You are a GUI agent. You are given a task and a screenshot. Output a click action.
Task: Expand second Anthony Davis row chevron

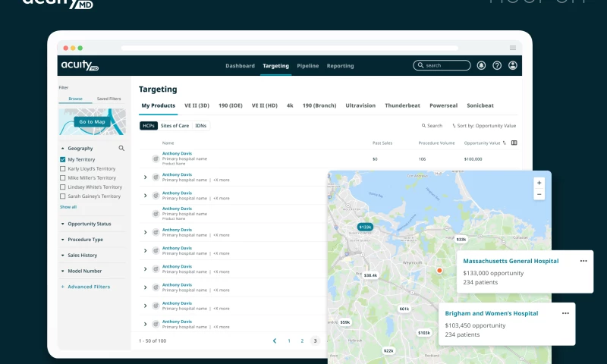pyautogui.click(x=146, y=177)
